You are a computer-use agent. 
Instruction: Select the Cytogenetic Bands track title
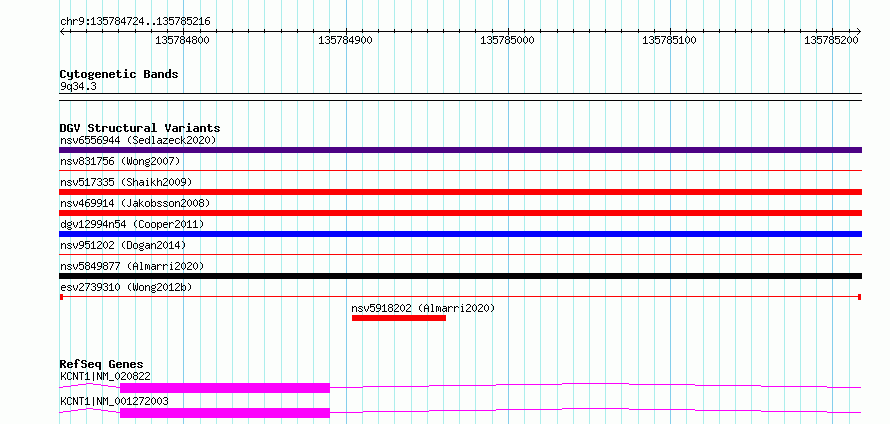[119, 74]
